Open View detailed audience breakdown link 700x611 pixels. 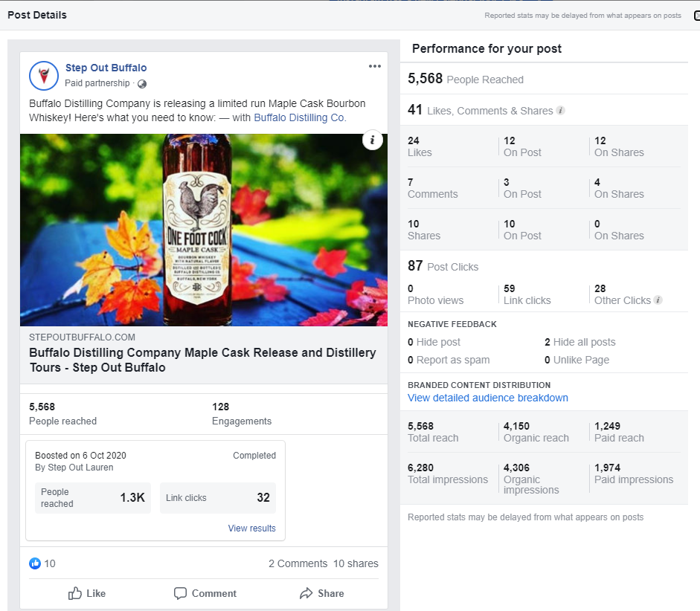(x=487, y=398)
